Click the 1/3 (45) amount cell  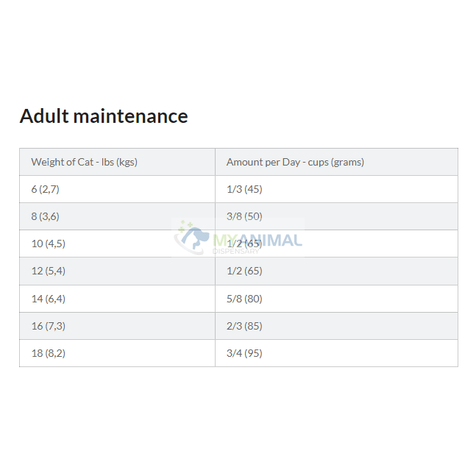244,189
